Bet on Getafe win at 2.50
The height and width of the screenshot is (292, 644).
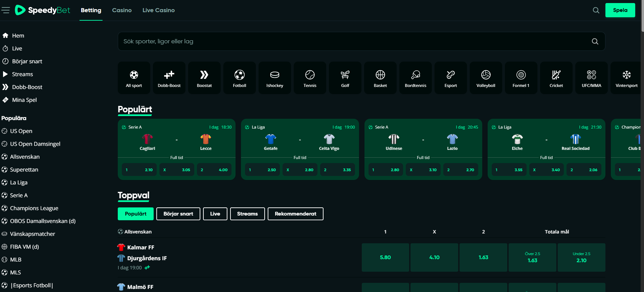tap(262, 170)
